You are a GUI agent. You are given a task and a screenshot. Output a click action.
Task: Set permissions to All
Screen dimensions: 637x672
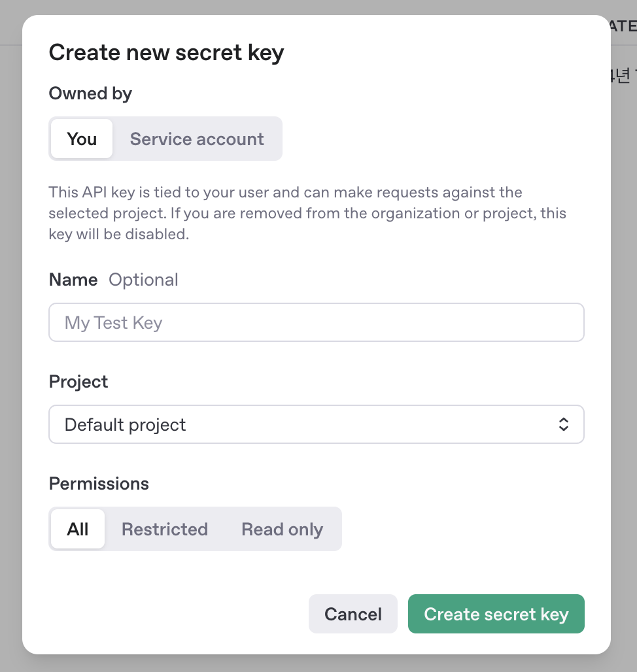pyautogui.click(x=78, y=529)
